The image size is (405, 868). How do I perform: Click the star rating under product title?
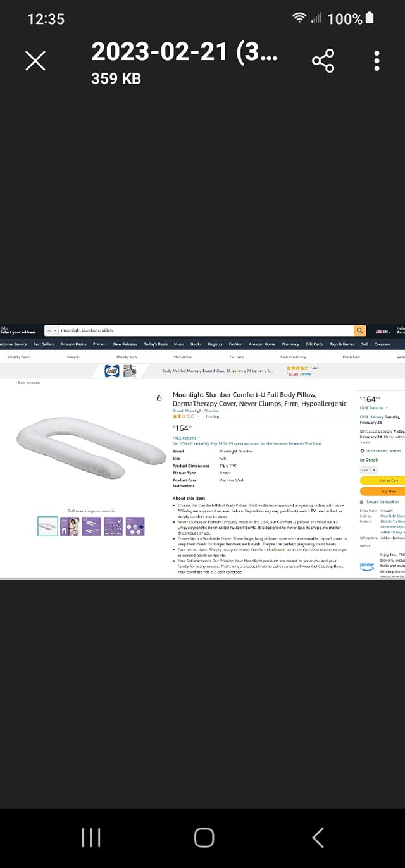[x=184, y=417]
